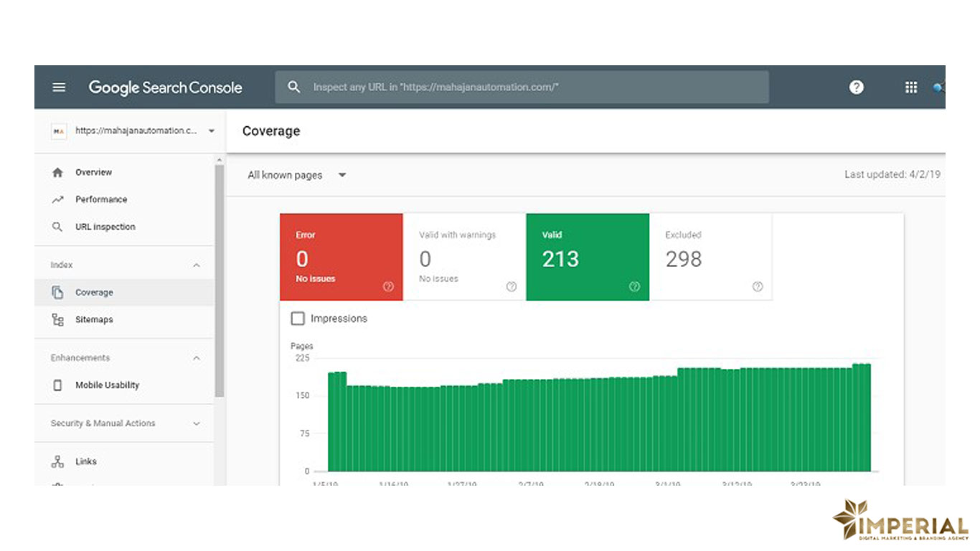This screenshot has height=551, width=980.
Task: Open the property selector dropdown
Action: tap(211, 131)
